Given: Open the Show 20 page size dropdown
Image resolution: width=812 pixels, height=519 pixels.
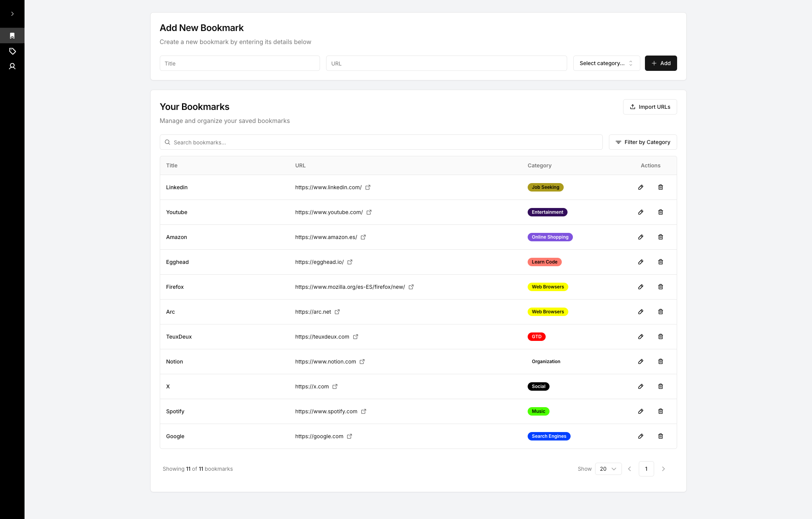Looking at the screenshot, I should tap(608, 468).
